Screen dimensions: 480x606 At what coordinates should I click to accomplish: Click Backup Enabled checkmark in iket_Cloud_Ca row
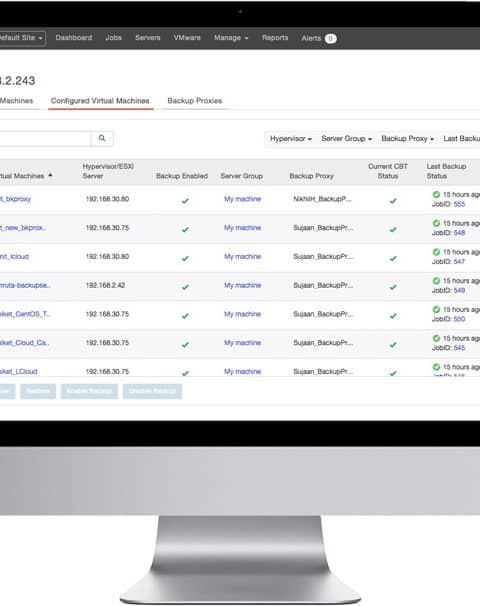[x=186, y=344]
